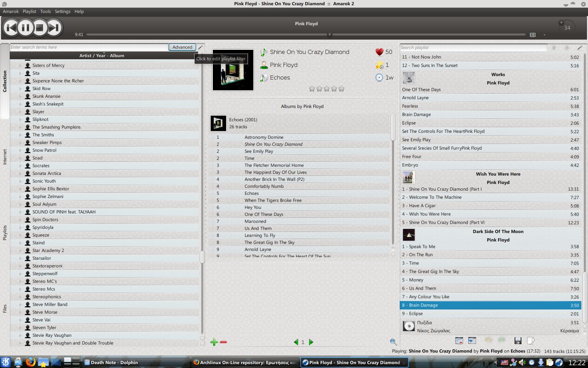
Task: Set rating to three stars
Action: [x=327, y=89]
